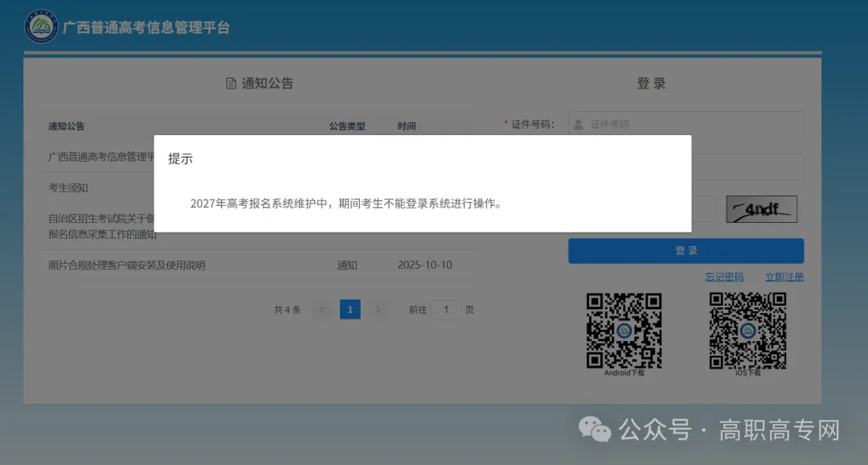The image size is (868, 465).
Task: Select page 1 in pagination
Action: point(350,309)
